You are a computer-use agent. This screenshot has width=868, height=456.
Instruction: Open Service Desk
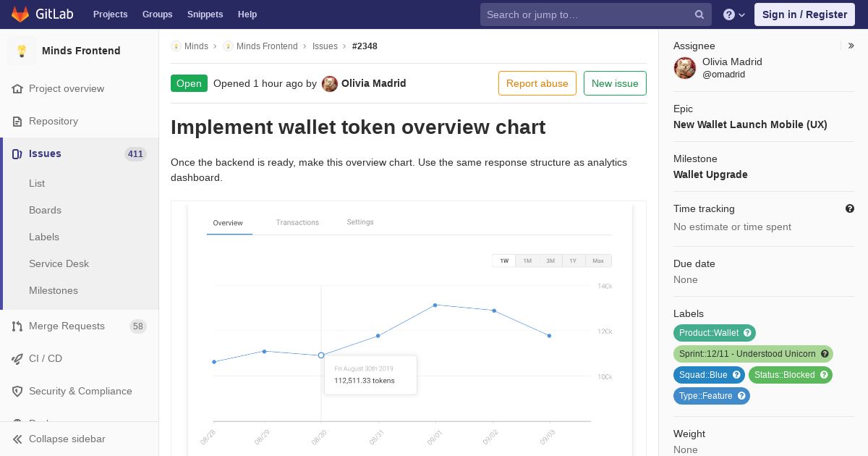[59, 264]
